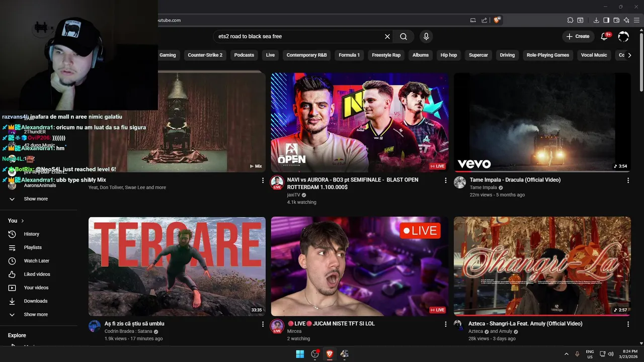Select the Counter-Strike 2 chip

(205, 55)
